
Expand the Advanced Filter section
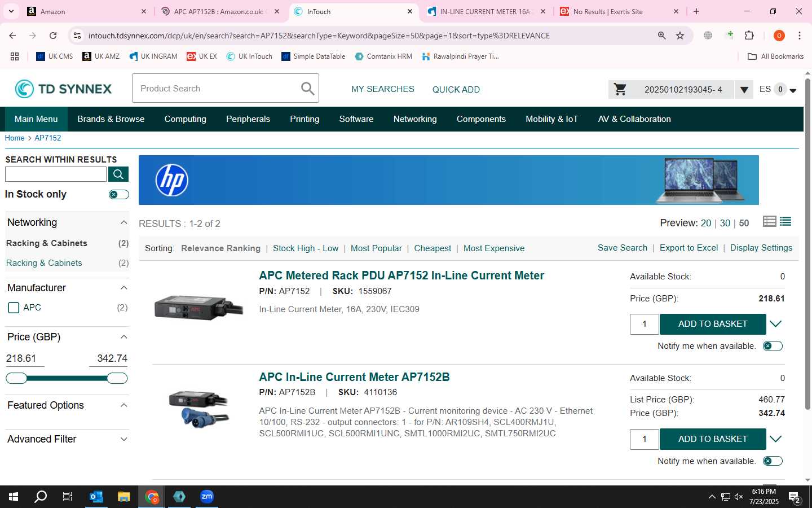pos(123,439)
